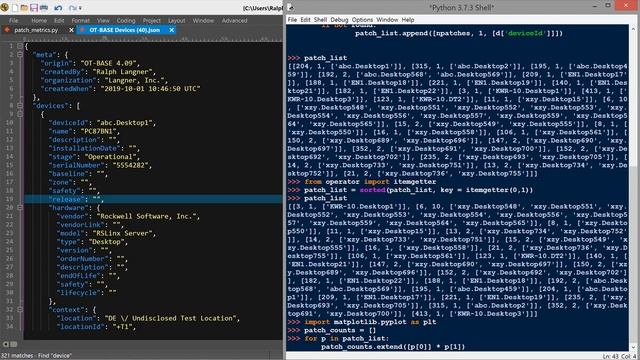Save file with the floppy disk icon

[x=34, y=8]
